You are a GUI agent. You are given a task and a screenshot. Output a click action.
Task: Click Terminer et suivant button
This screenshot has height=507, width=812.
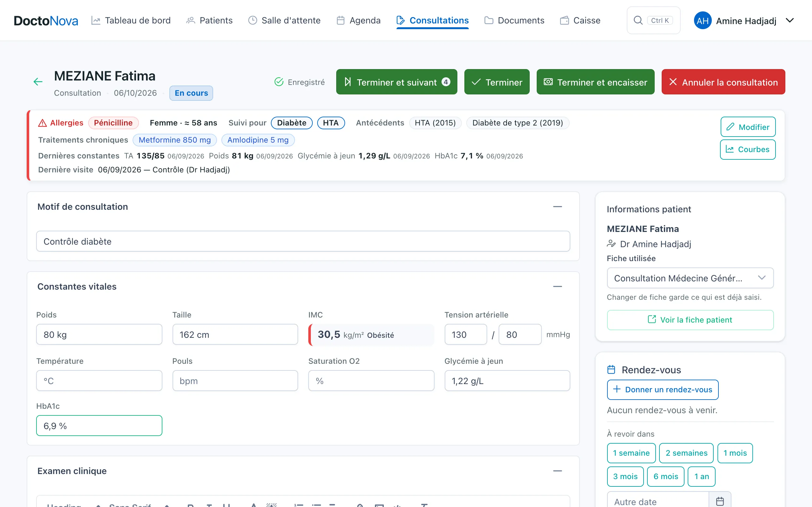point(396,82)
